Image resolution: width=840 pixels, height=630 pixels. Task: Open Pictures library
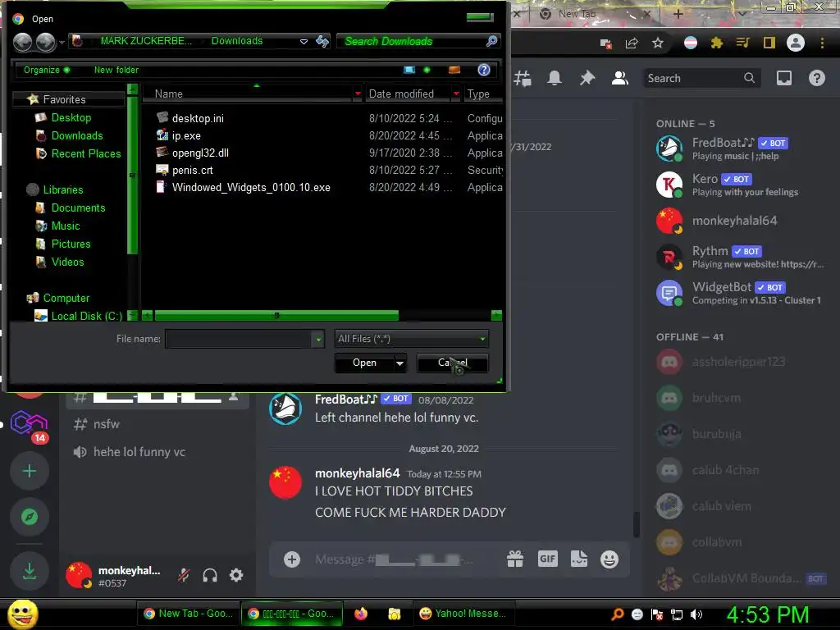click(71, 244)
